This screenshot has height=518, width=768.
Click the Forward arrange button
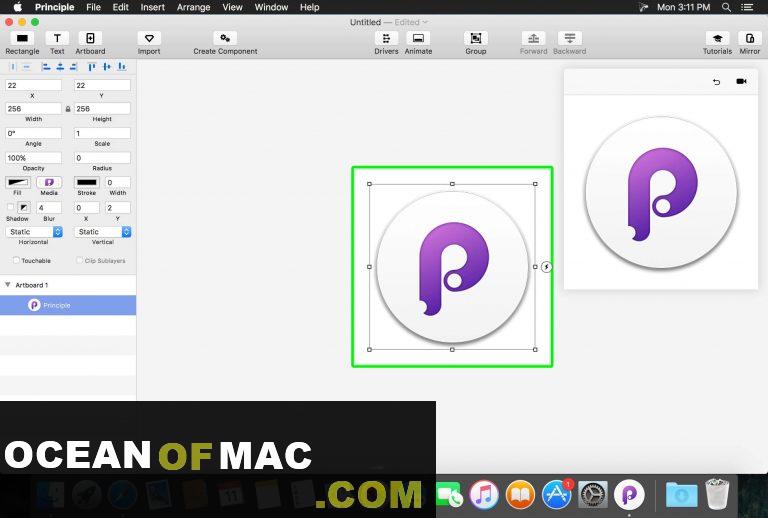pyautogui.click(x=533, y=39)
